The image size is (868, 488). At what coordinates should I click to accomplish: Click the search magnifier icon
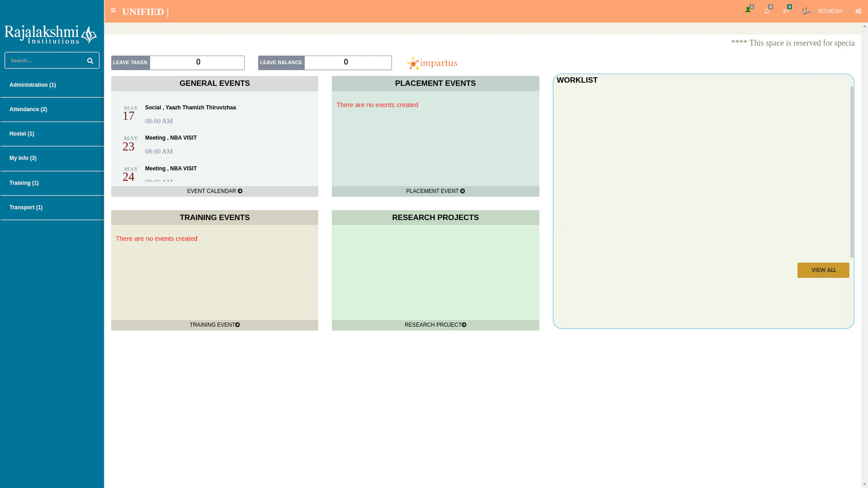(x=90, y=61)
